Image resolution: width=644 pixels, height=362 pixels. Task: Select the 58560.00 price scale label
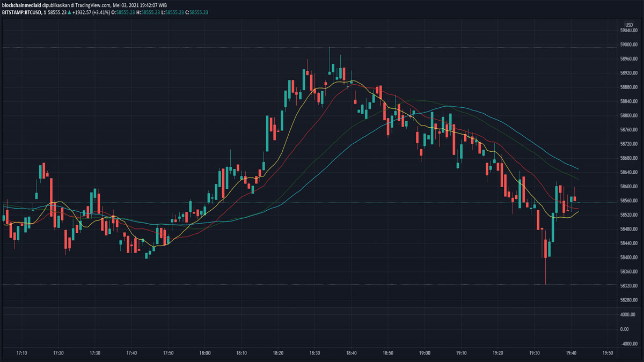click(x=628, y=201)
